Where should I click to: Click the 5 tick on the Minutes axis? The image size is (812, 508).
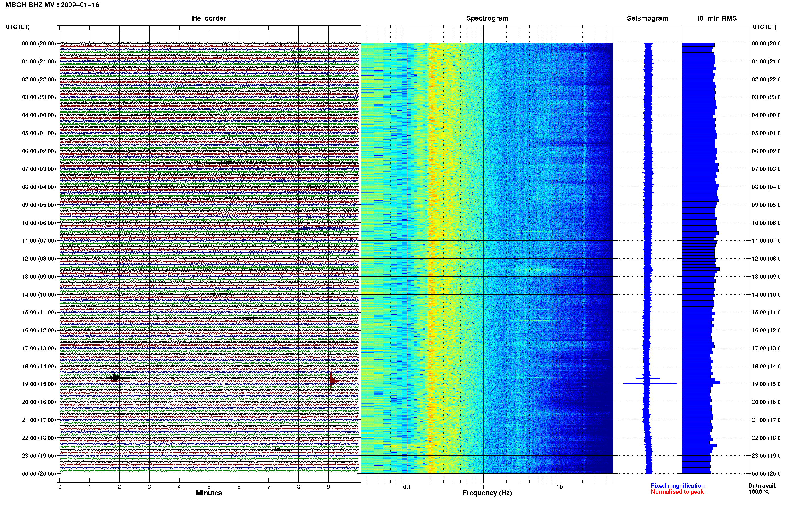click(x=209, y=487)
